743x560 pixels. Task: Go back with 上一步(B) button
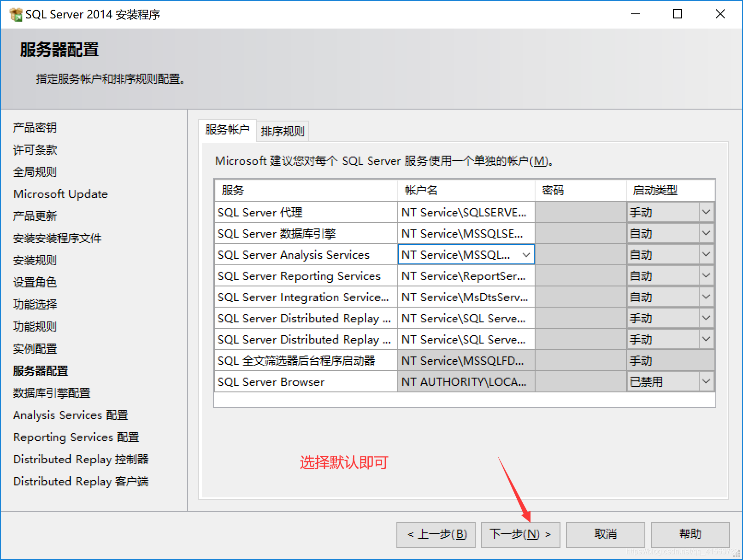click(x=436, y=535)
